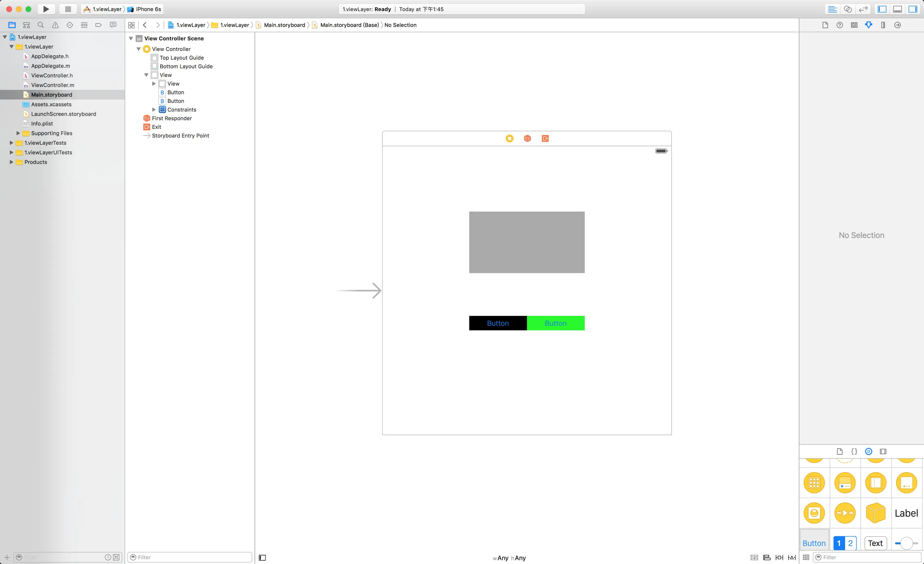The image size is (924, 564).
Task: Toggle the Utilities right panel
Action: click(x=913, y=9)
